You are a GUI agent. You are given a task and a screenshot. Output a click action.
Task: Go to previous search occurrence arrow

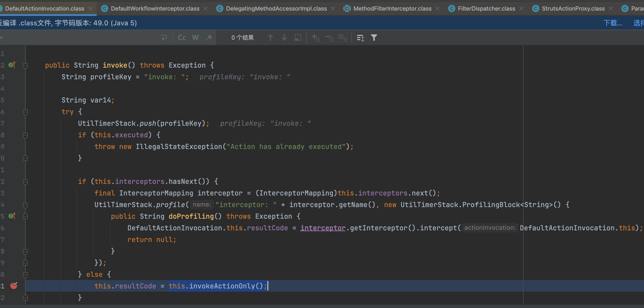coord(270,38)
